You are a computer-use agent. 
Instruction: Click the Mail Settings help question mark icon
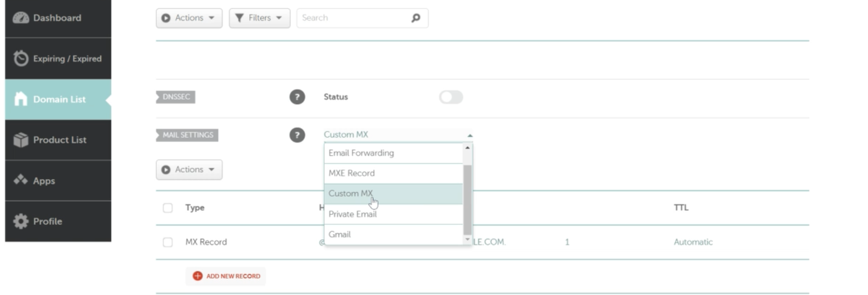(x=298, y=134)
